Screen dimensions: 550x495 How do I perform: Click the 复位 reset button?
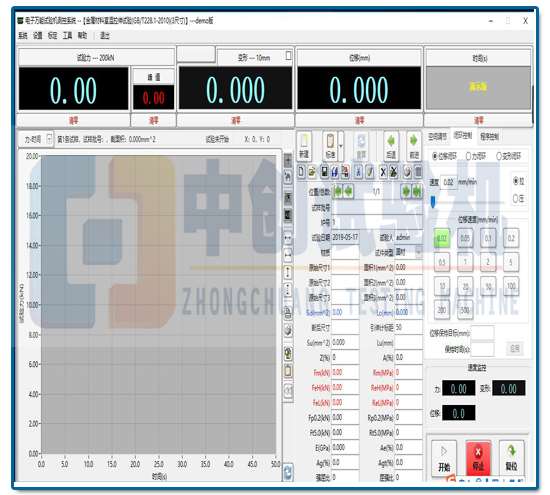[511, 459]
